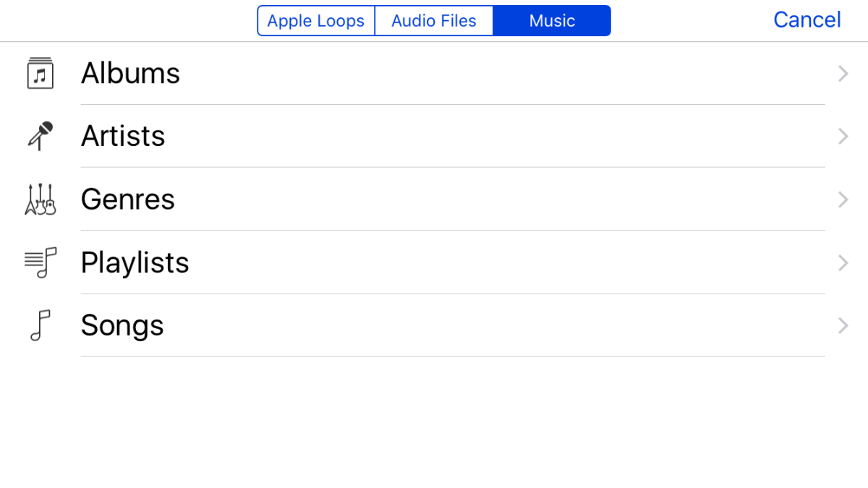Viewport: 868px width, 488px height.
Task: Select the Music segment
Action: click(x=552, y=21)
